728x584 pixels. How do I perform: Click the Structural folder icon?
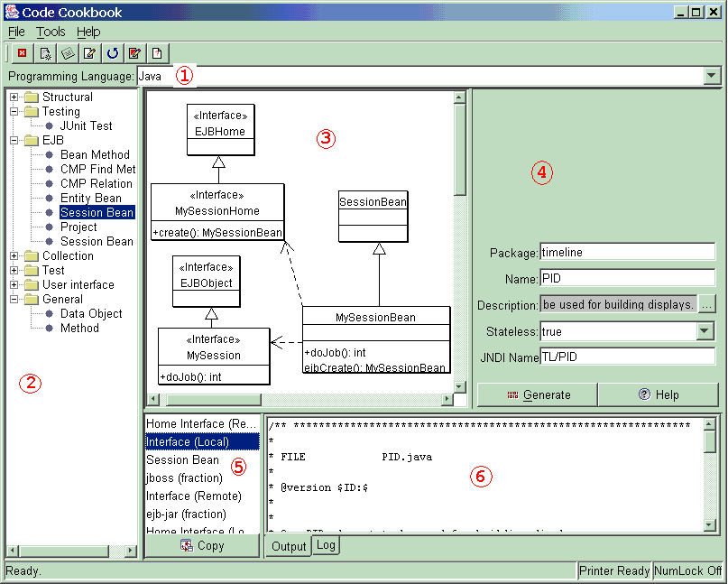pos(32,97)
